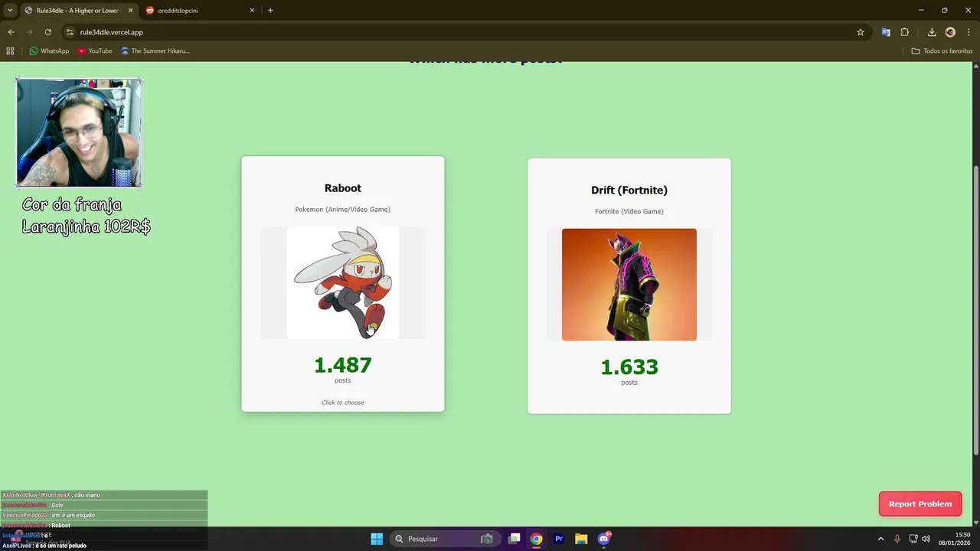Open Discord from the taskbar
Viewport: 980px width, 551px height.
(604, 539)
